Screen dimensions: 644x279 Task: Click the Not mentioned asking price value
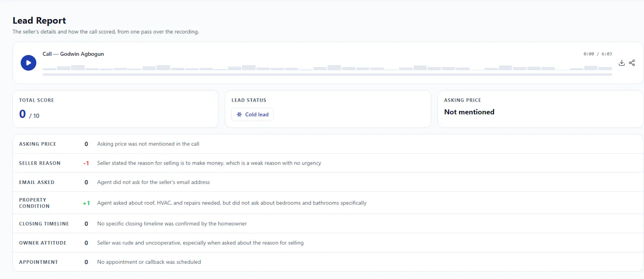click(x=469, y=112)
